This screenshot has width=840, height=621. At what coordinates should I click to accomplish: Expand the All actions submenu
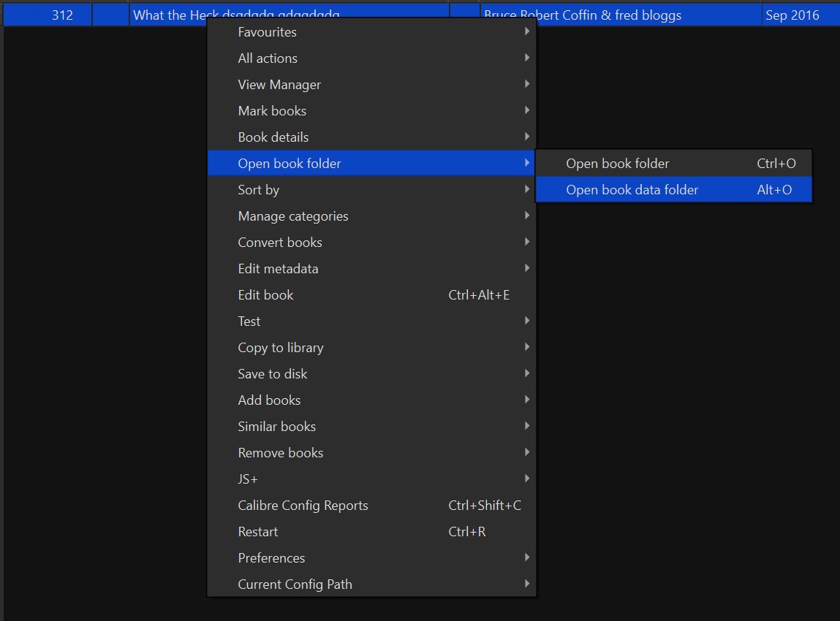(268, 58)
